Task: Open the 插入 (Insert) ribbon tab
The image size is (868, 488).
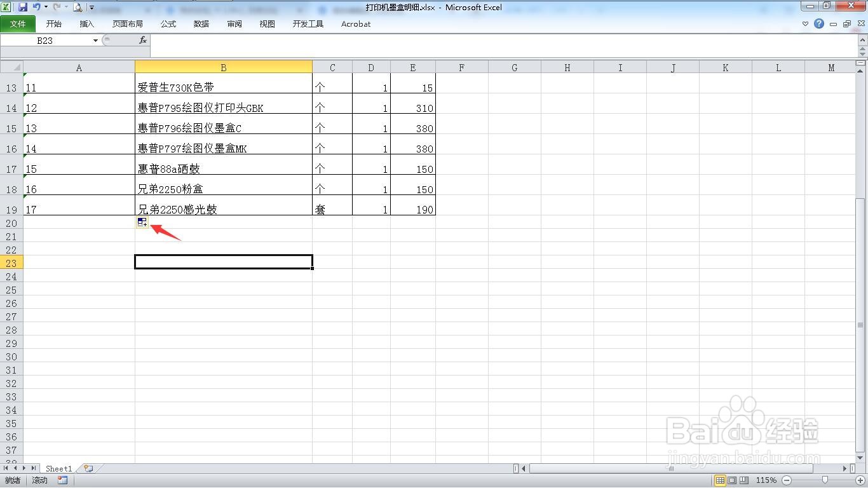Action: point(87,24)
